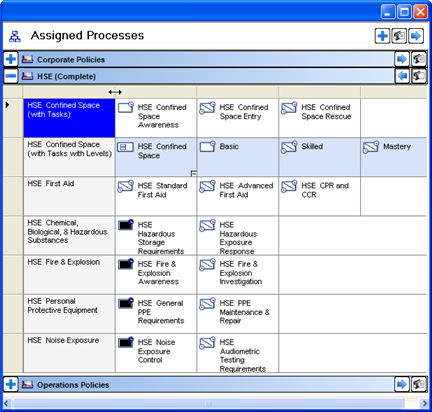Expand the Corporate Policies section

[11, 59]
